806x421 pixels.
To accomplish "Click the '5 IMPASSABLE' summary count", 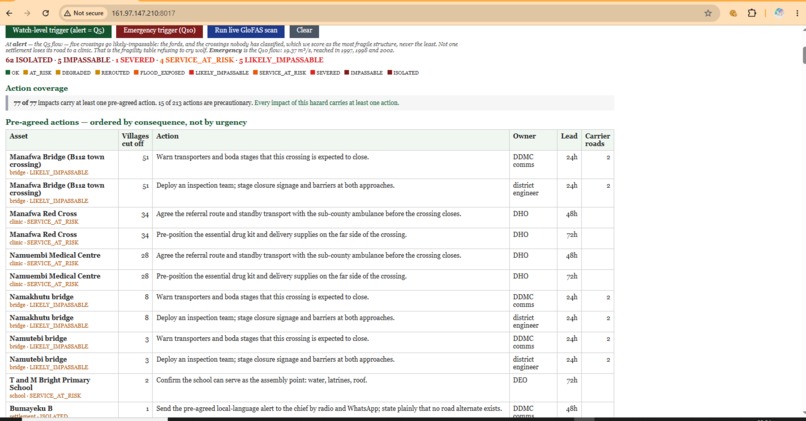I will click(x=84, y=60).
